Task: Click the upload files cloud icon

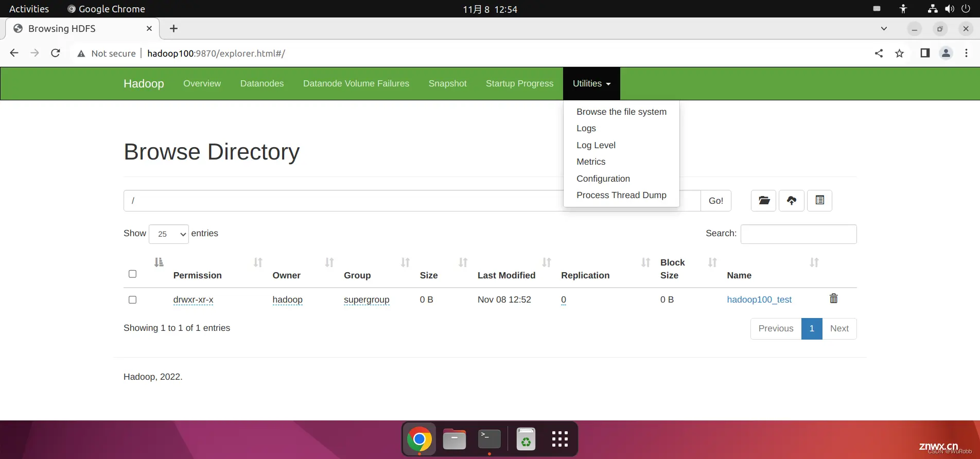Action: point(792,201)
